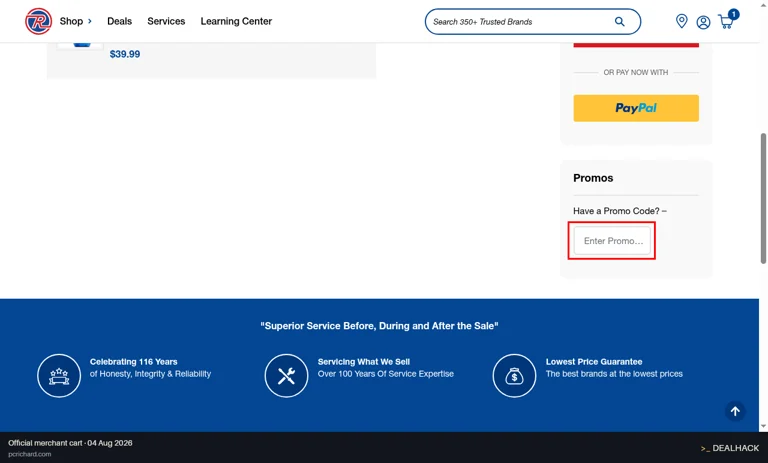This screenshot has width=768, height=463.
Task: Click the OR PAY NOW WITH label
Action: (636, 73)
